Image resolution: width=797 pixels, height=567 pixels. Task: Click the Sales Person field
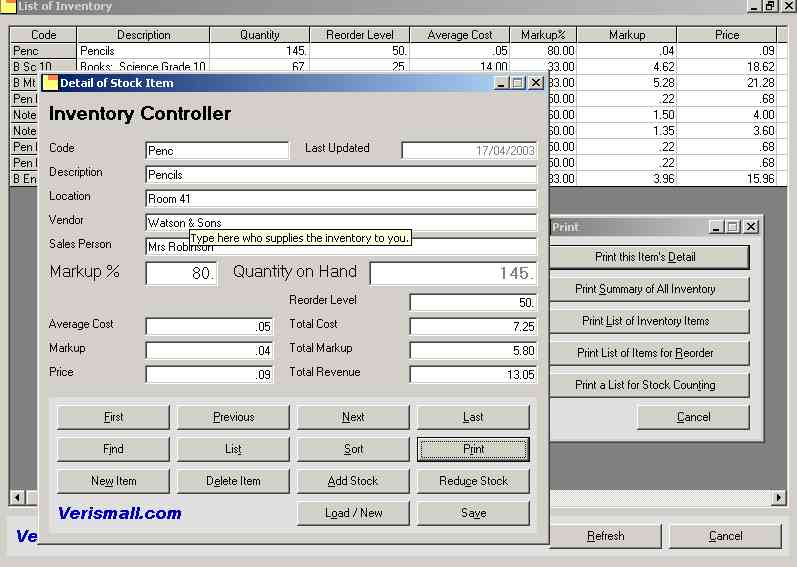pos(341,246)
